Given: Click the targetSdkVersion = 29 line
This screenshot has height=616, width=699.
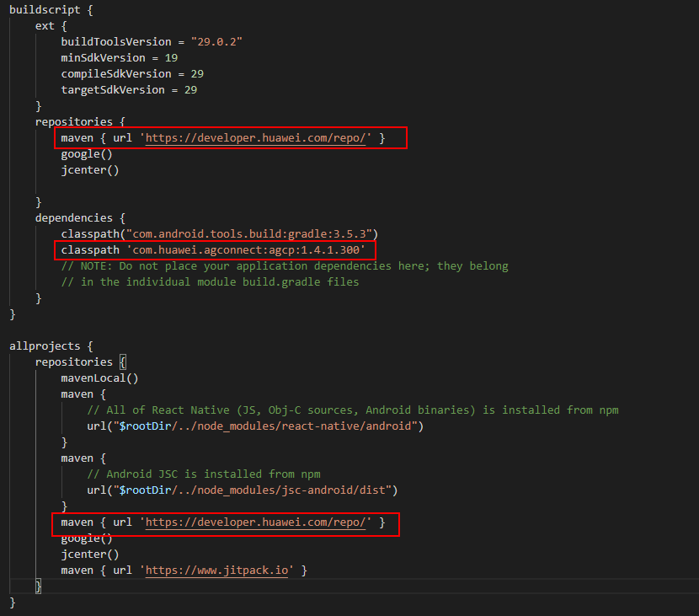Looking at the screenshot, I should 130,90.
